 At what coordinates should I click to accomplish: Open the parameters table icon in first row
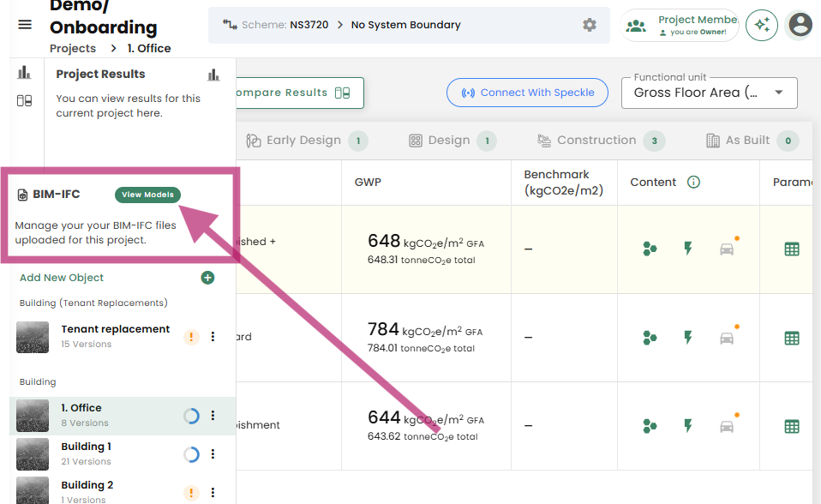pos(792,249)
